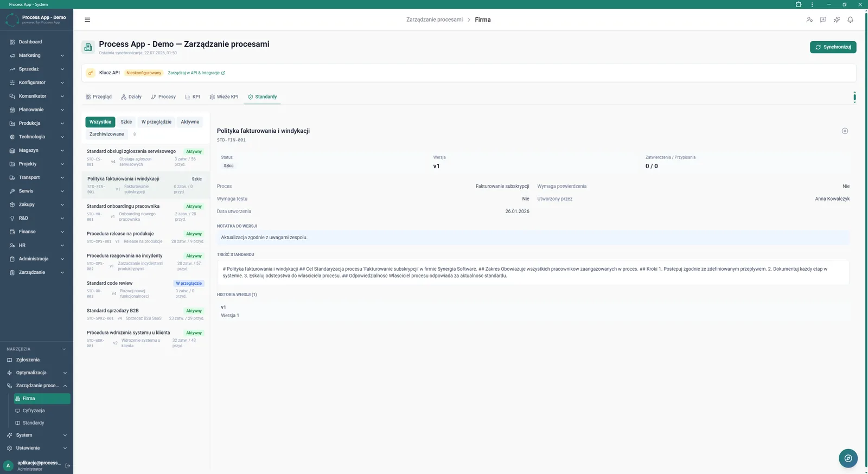The width and height of the screenshot is (868, 474).
Task: Close the Polityka fakturowania detail panel
Action: tap(845, 131)
